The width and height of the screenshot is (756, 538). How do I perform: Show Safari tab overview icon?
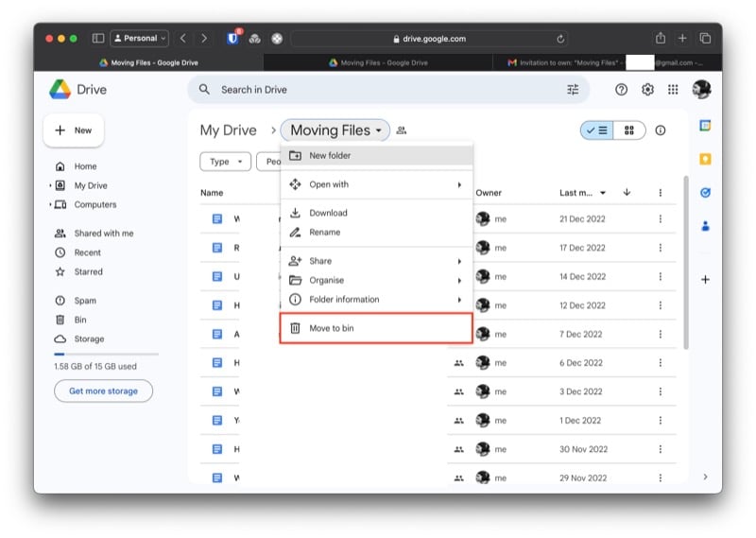pos(705,38)
